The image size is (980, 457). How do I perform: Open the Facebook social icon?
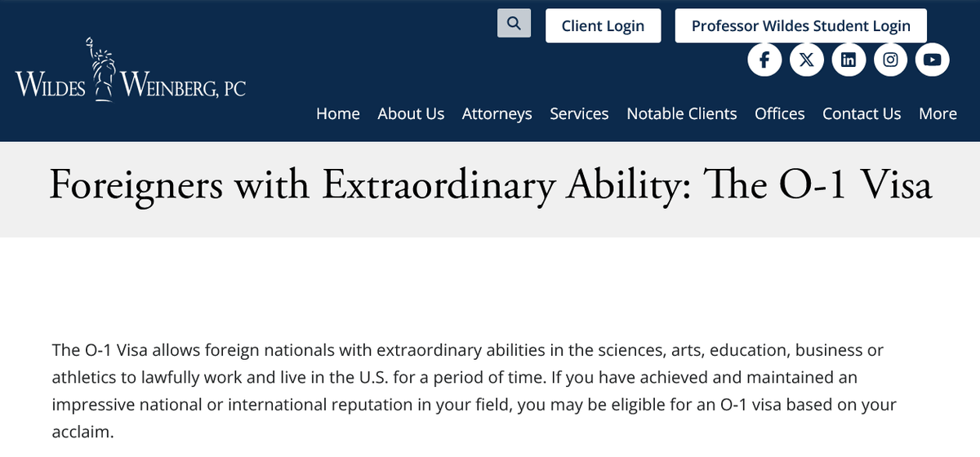pyautogui.click(x=765, y=60)
